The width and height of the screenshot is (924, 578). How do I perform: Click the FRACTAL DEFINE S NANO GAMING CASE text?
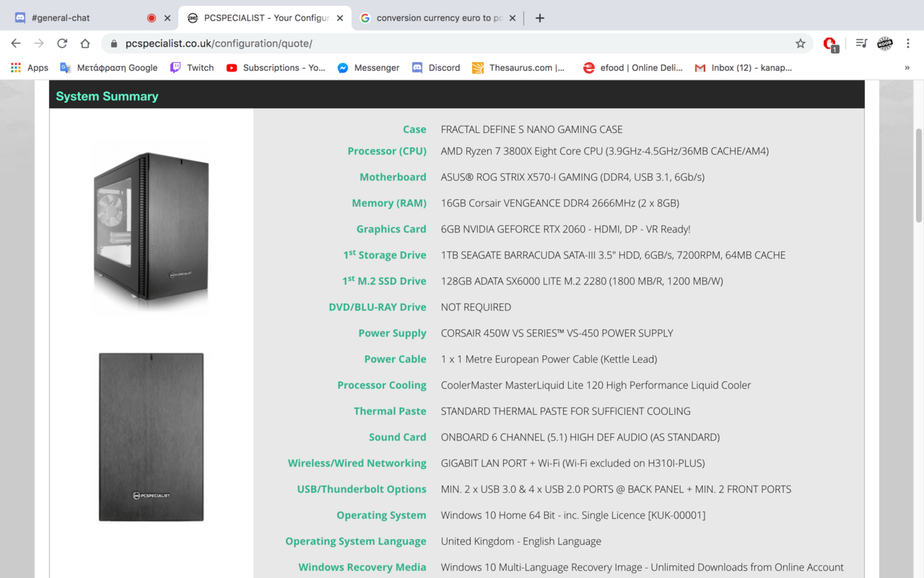coord(531,129)
